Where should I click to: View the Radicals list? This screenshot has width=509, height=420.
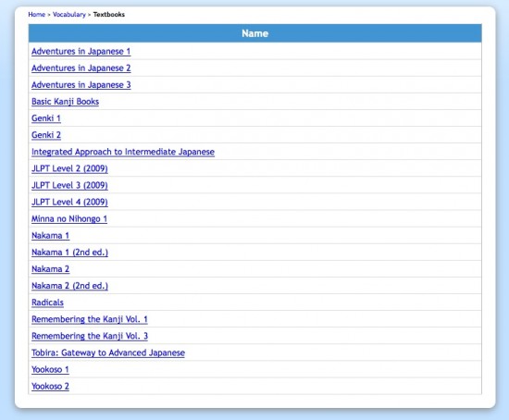point(47,303)
